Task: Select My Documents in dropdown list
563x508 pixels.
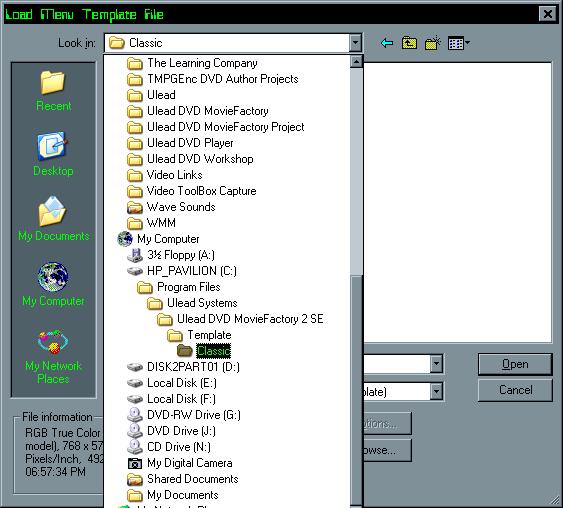Action: point(173,495)
